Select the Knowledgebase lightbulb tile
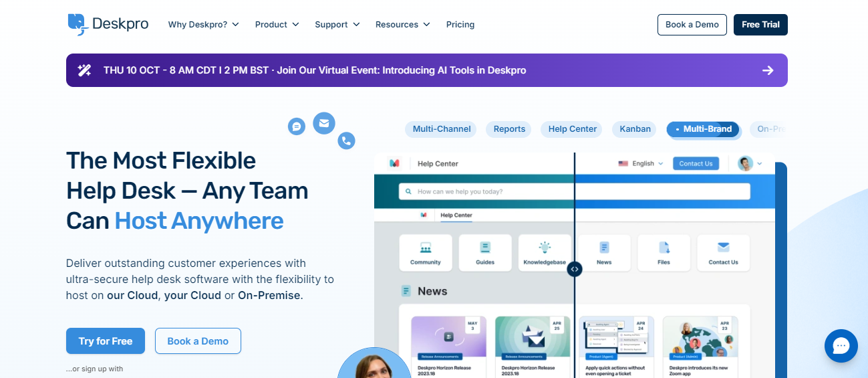Image resolution: width=868 pixels, height=378 pixels. (x=545, y=253)
